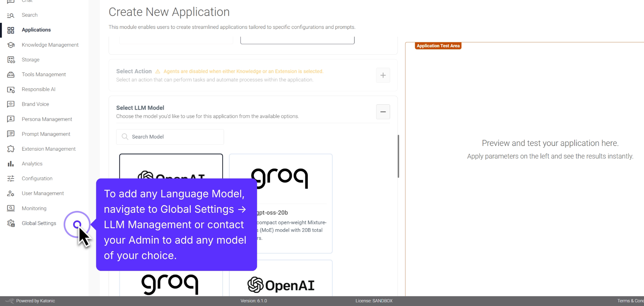Open Prompt Management
The image size is (644, 306).
point(46,134)
